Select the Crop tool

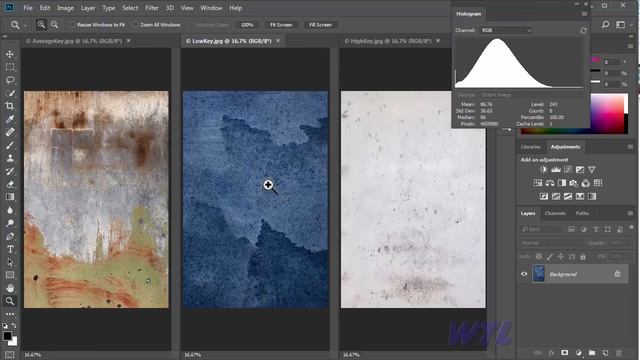10,106
